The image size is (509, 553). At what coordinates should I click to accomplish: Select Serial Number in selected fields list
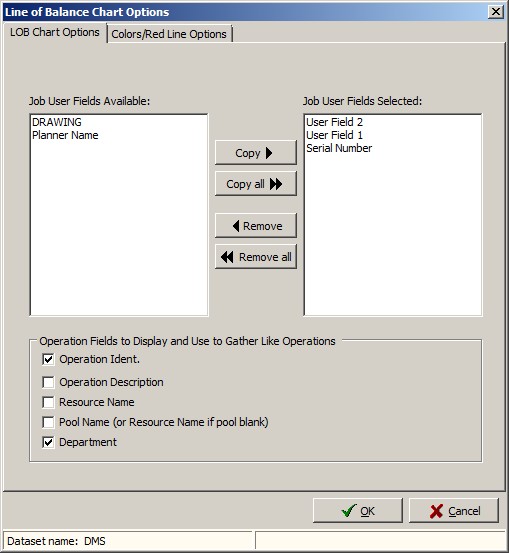tap(339, 148)
